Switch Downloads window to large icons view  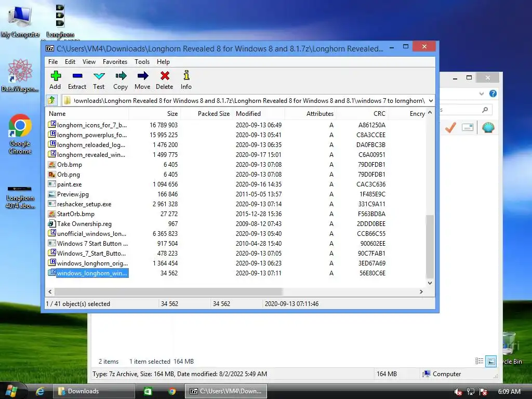tap(491, 362)
